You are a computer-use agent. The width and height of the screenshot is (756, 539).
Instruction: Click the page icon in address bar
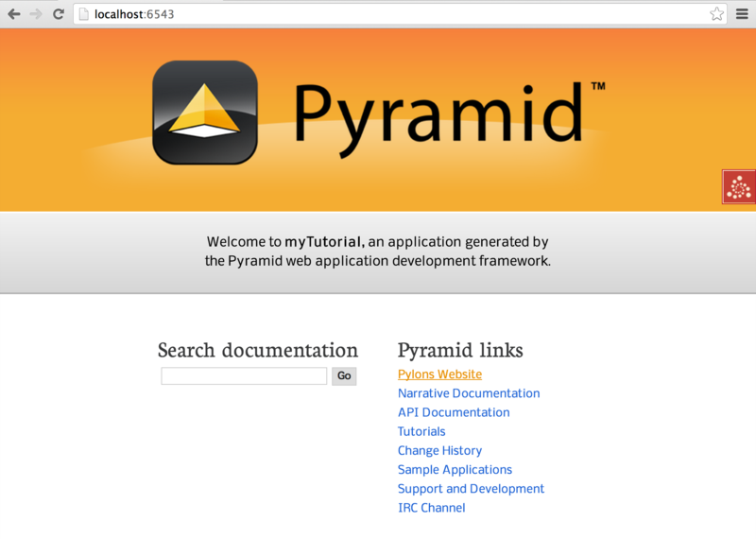[84, 14]
